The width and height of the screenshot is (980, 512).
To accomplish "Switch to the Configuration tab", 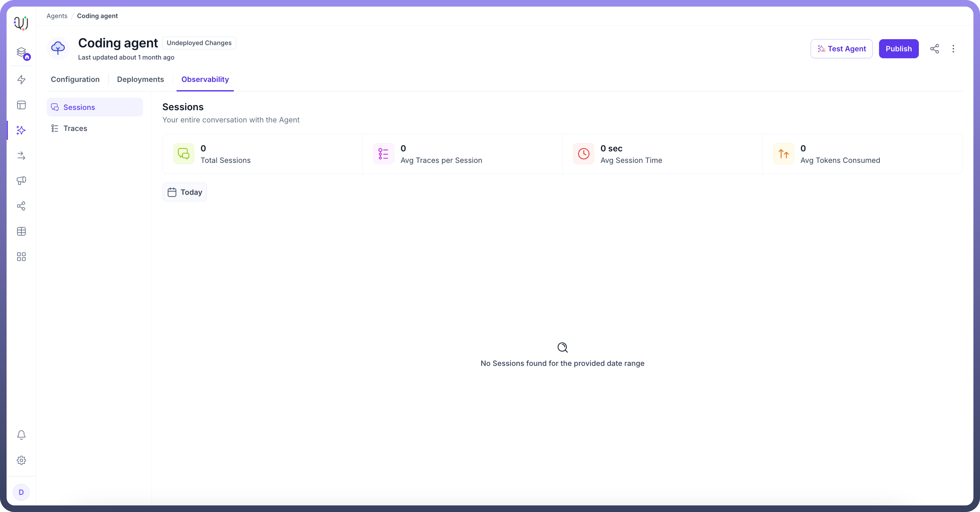I will pos(75,79).
